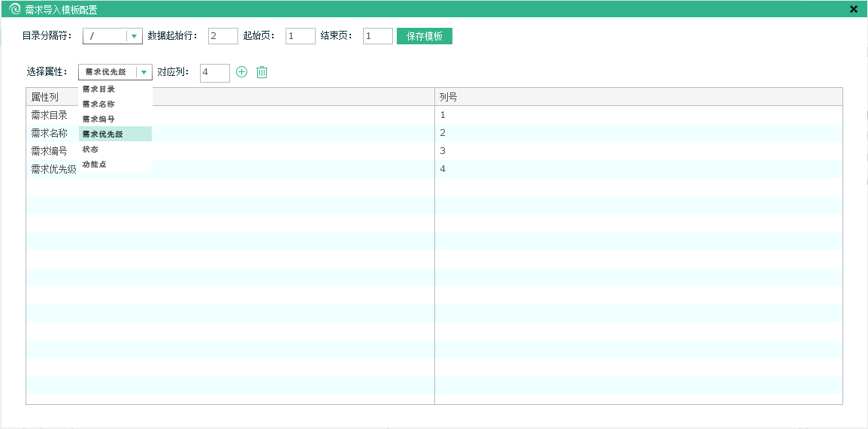Select 需求目录 from the dropdown list
The width and height of the screenshot is (868, 429).
[x=98, y=89]
